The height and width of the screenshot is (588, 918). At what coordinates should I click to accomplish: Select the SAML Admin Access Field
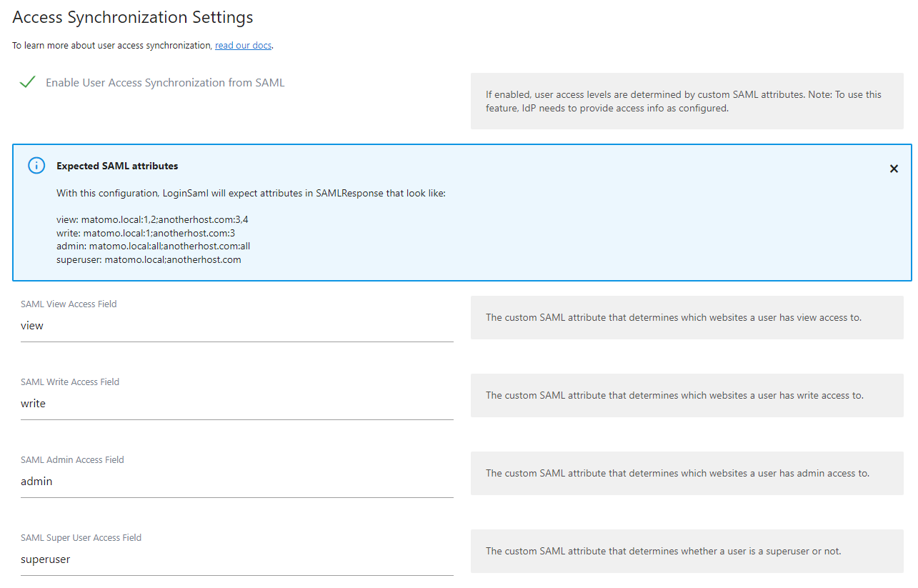point(236,481)
